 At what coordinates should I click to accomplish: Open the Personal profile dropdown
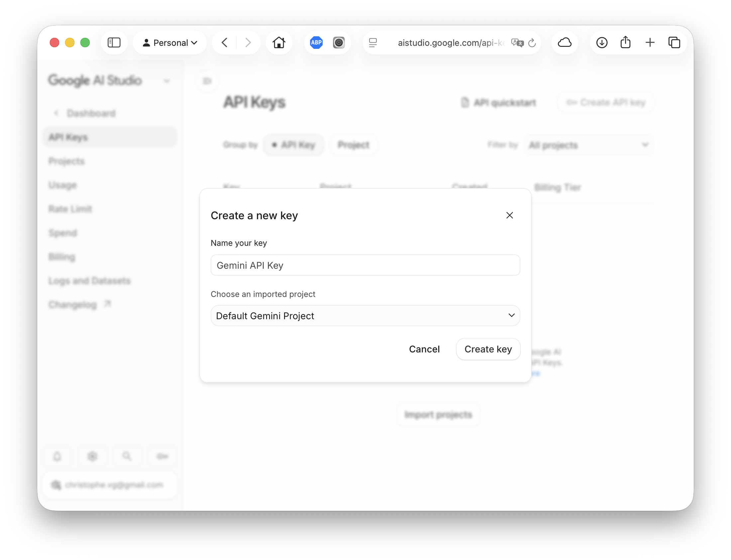coord(170,43)
